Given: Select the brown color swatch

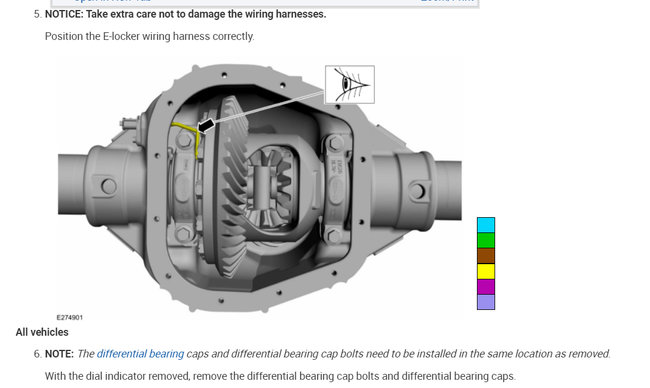Looking at the screenshot, I should pyautogui.click(x=486, y=256).
